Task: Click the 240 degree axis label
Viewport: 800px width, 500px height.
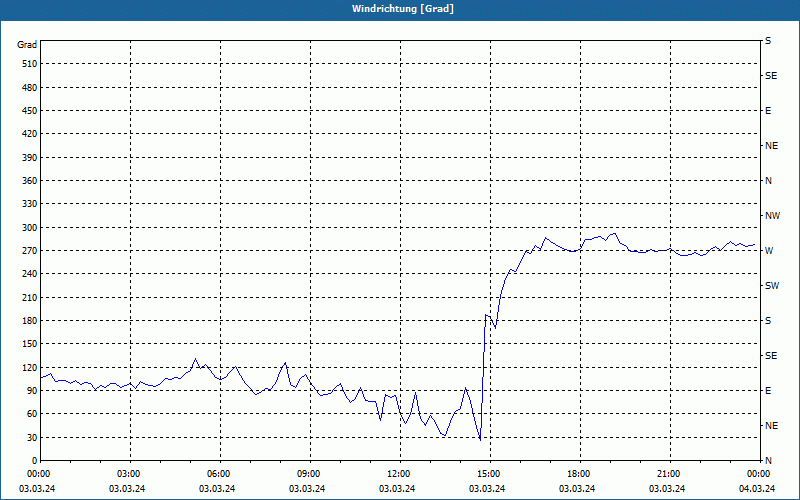Action: (30, 274)
